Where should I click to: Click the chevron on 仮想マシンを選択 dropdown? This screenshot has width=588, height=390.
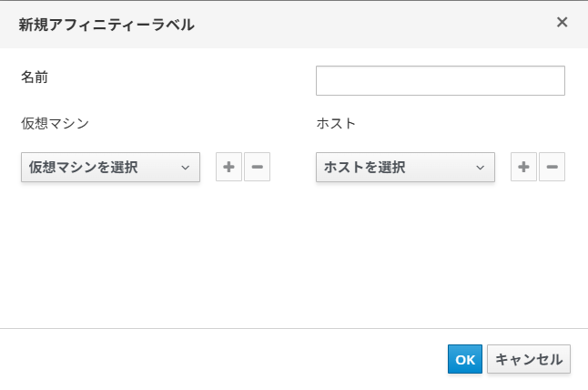(185, 168)
